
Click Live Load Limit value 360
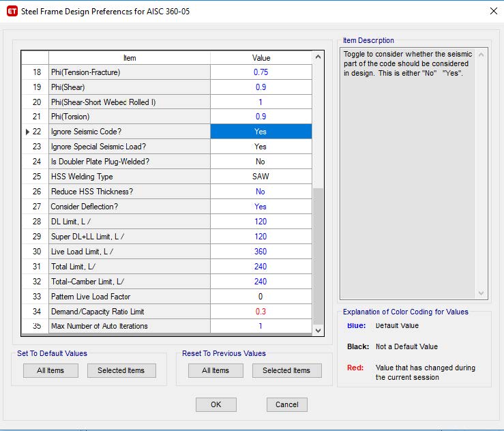(261, 252)
